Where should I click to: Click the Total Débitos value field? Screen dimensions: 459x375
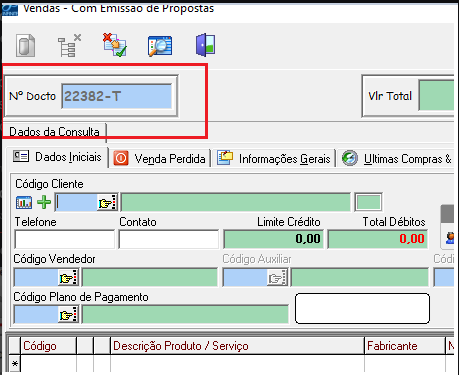tap(378, 239)
